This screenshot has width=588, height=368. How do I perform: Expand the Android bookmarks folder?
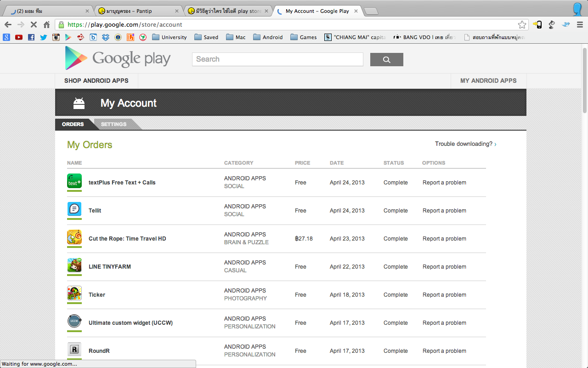click(267, 37)
